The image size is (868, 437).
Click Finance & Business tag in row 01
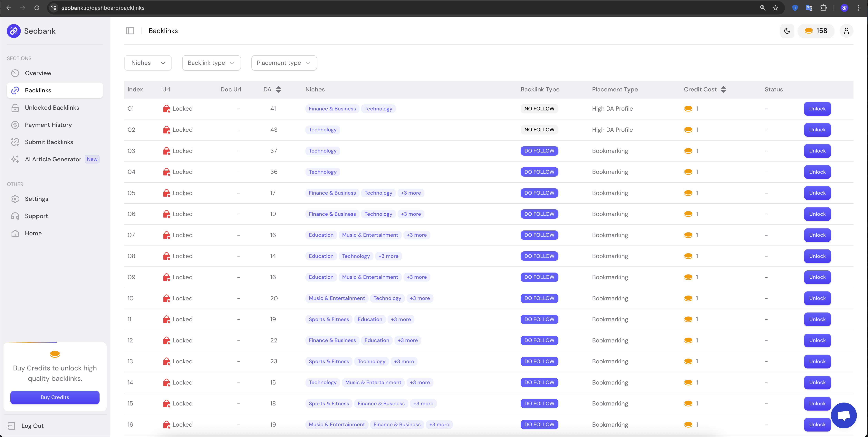332,109
